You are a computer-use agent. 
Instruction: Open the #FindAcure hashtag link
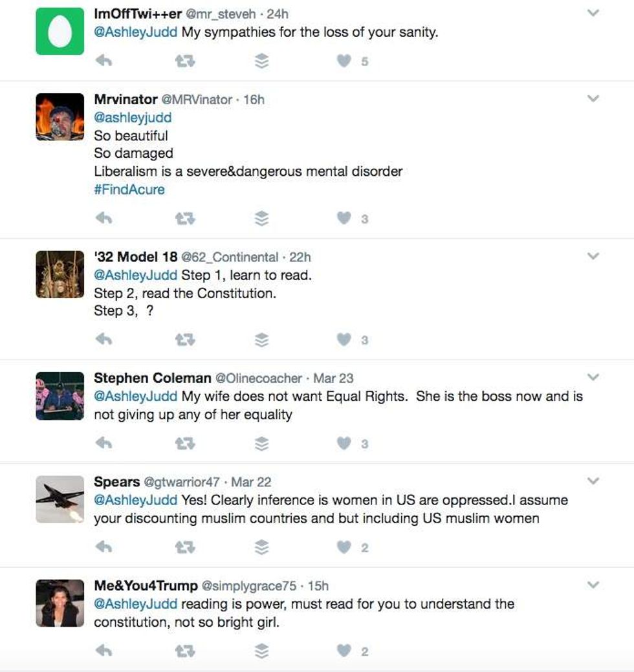click(129, 190)
